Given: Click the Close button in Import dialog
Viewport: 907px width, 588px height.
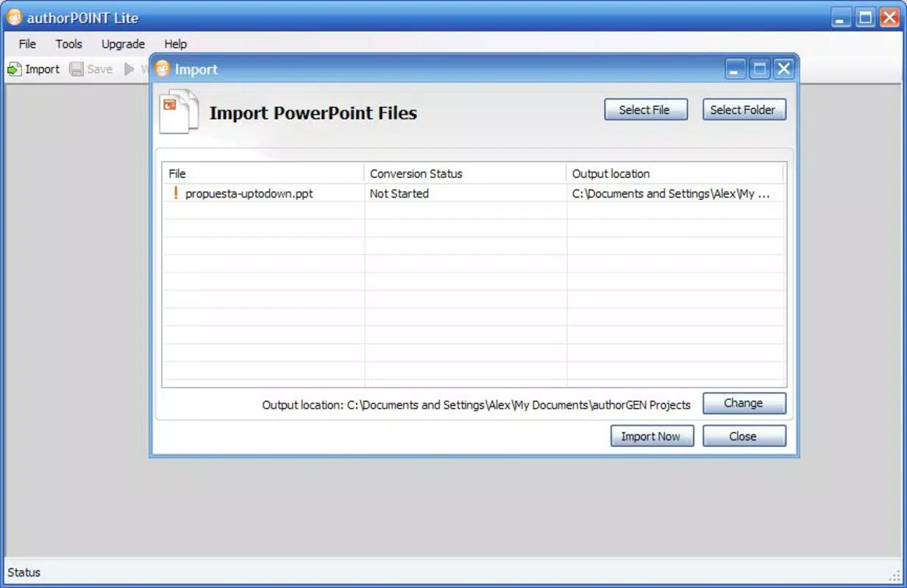Looking at the screenshot, I should (x=744, y=436).
